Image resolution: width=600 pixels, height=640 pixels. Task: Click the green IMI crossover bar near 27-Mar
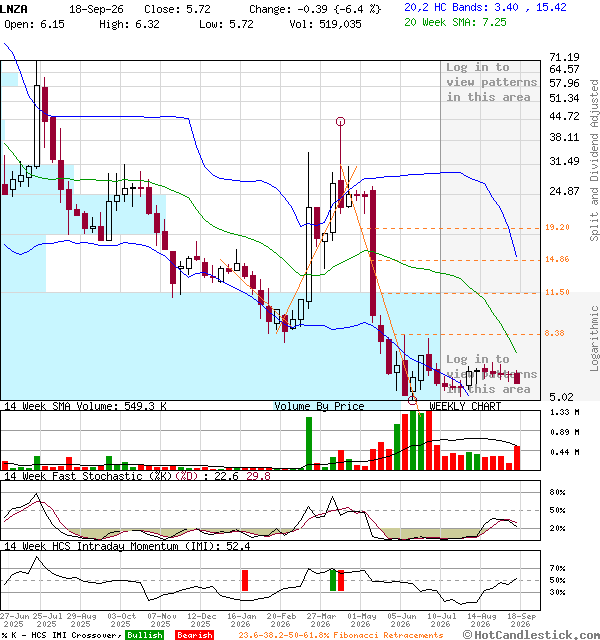tap(333, 580)
